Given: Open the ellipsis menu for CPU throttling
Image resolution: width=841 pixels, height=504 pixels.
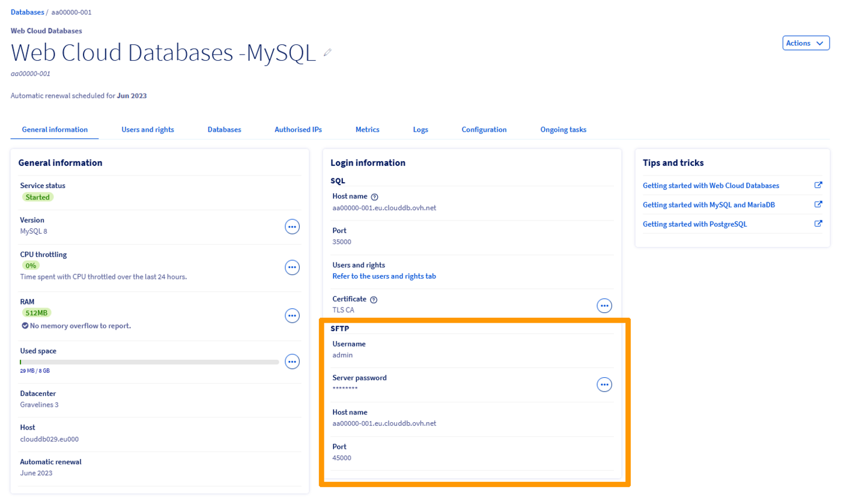Looking at the screenshot, I should coord(292,267).
